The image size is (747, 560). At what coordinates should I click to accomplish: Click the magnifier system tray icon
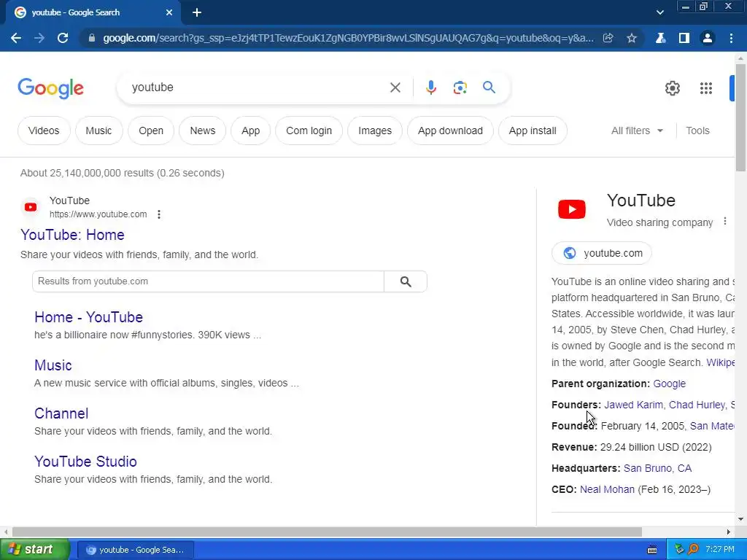(x=693, y=550)
